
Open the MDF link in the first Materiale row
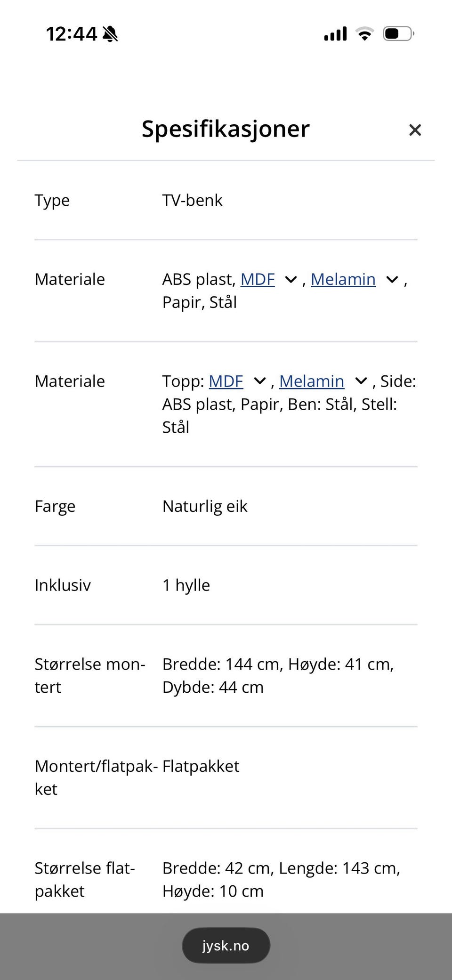tap(258, 279)
